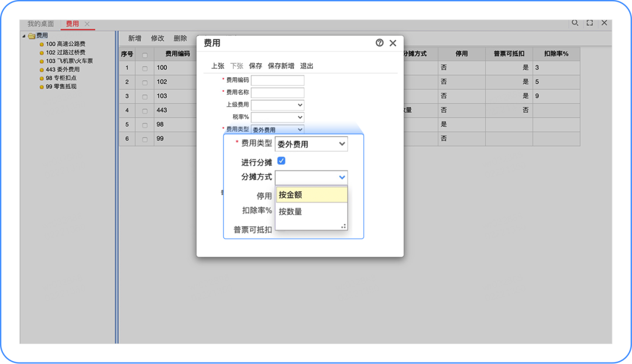Uncheck the 进行分摊 checkbox
The height and width of the screenshot is (364, 632).
coord(283,160)
